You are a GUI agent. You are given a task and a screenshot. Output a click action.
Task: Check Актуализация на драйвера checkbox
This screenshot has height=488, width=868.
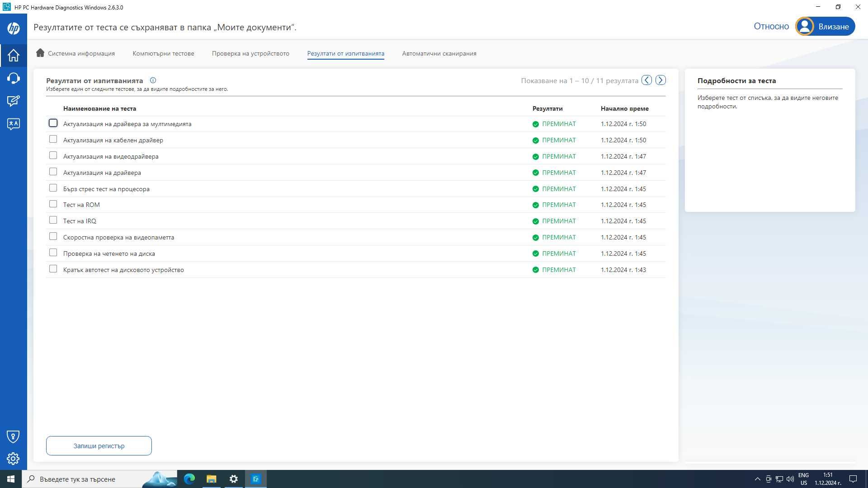[53, 172]
